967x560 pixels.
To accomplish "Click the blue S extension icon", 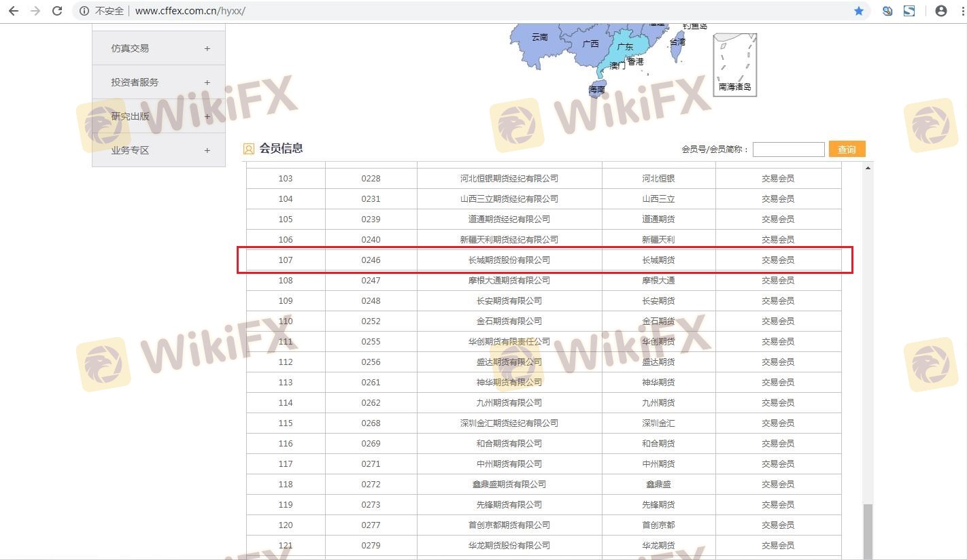I will point(909,11).
